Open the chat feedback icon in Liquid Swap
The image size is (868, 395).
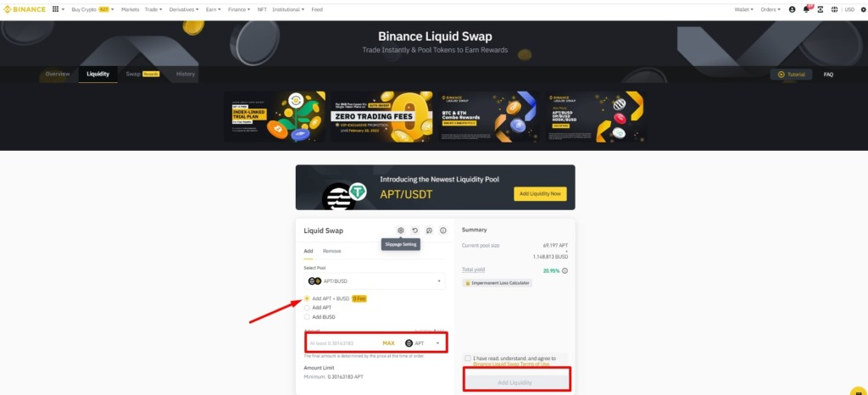tap(429, 231)
